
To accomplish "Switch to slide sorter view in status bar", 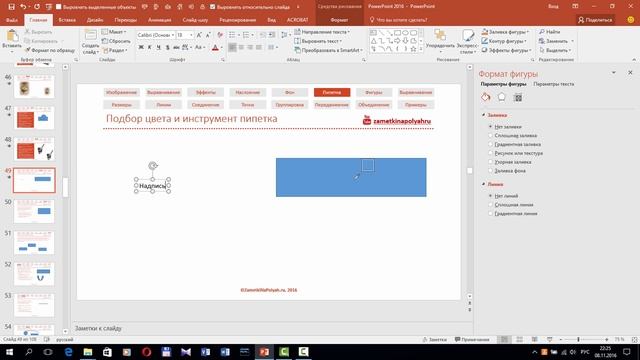I will pos(520,340).
